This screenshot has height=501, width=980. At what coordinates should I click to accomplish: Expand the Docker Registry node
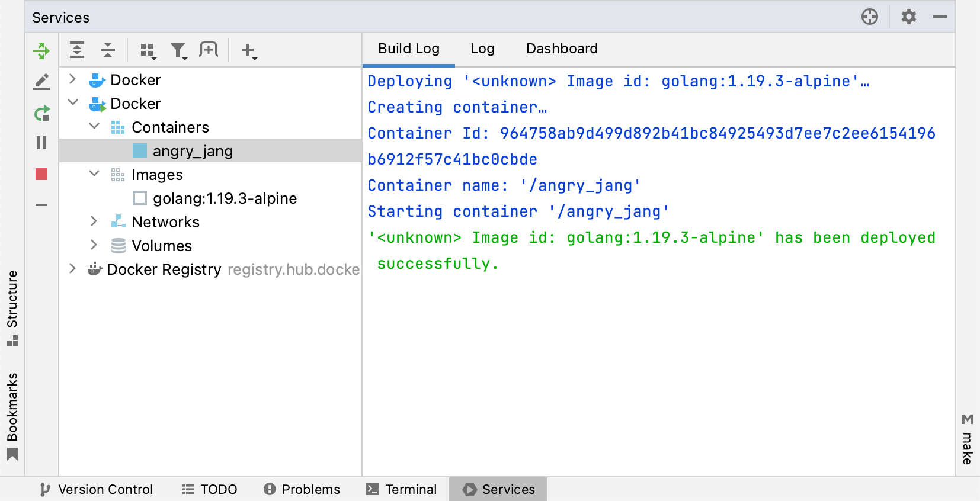pos(72,268)
